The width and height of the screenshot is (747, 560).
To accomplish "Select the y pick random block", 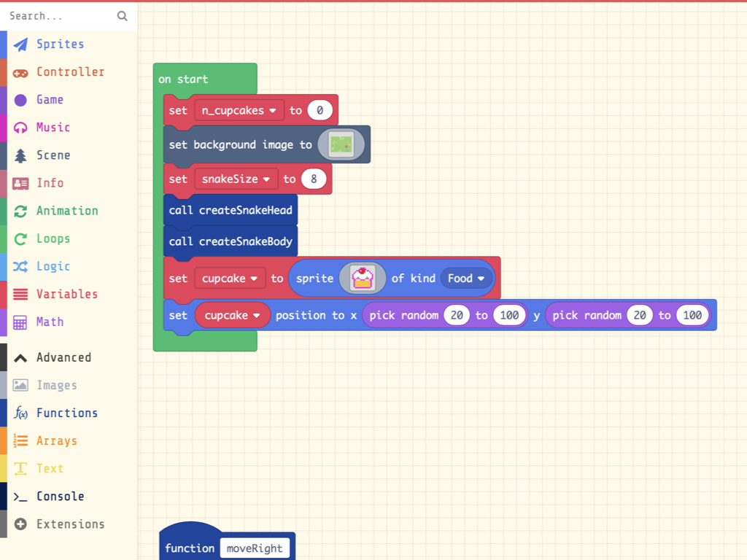I will point(587,315).
